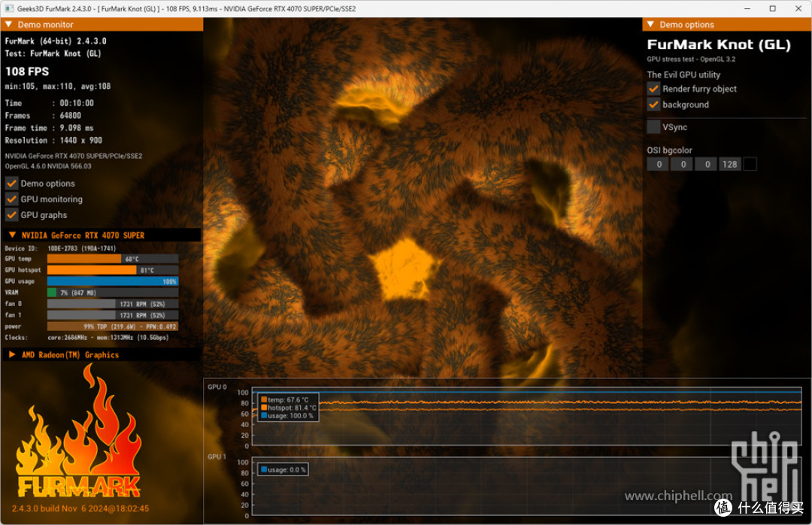Image resolution: width=812 pixels, height=525 pixels.
Task: Minimize the FurMark window
Action: pos(747,9)
